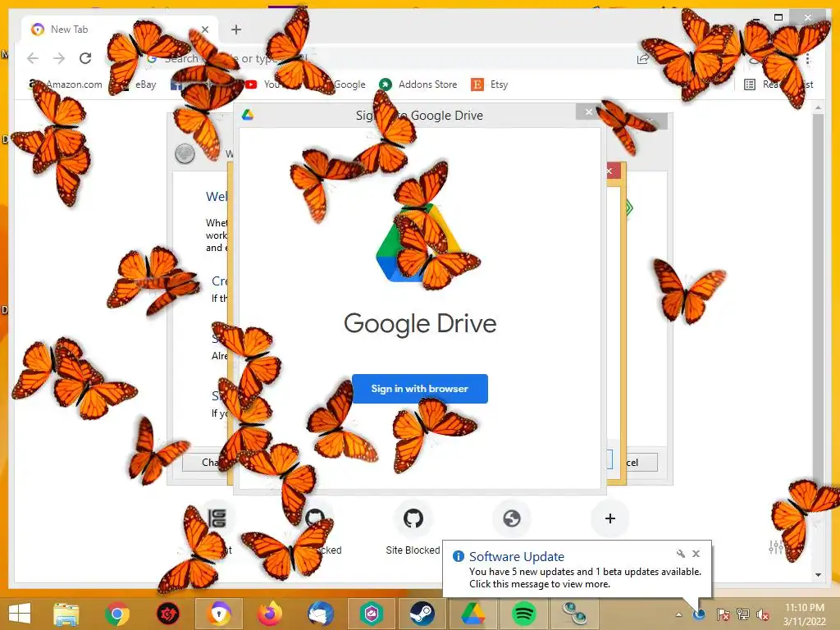The height and width of the screenshot is (630, 840).
Task: Click the red close X on yellow dialog
Action: pyautogui.click(x=610, y=171)
